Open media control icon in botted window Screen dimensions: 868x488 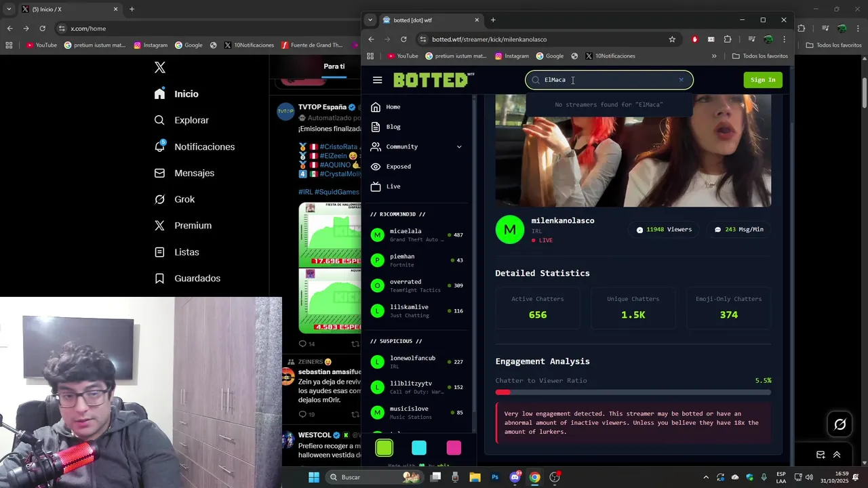(x=751, y=39)
